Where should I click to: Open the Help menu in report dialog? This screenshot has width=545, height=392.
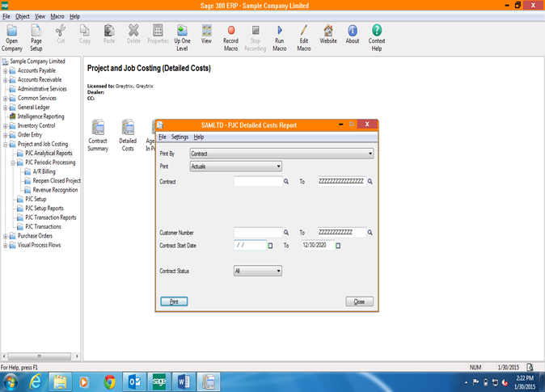(x=199, y=137)
